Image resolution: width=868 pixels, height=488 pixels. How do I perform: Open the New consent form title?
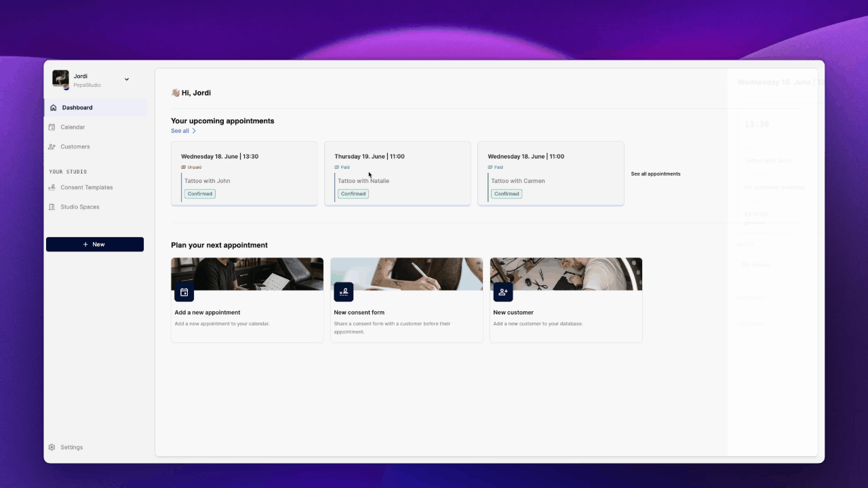359,313
